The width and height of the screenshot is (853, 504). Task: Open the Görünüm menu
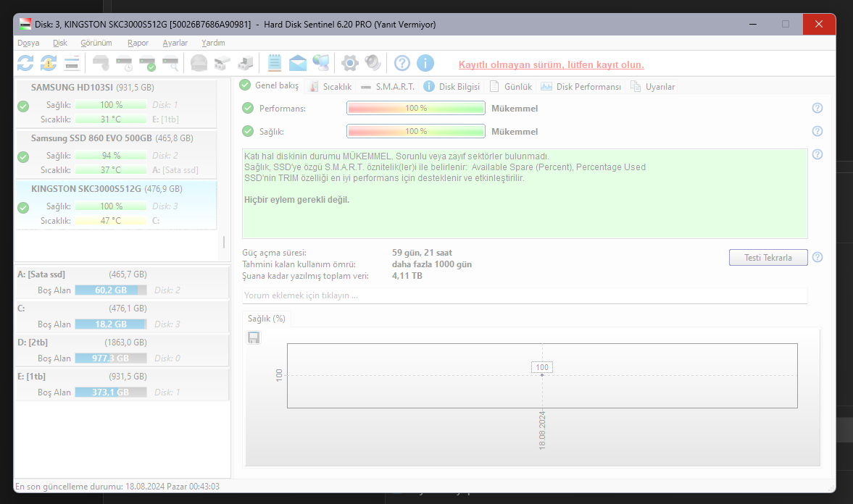(96, 43)
